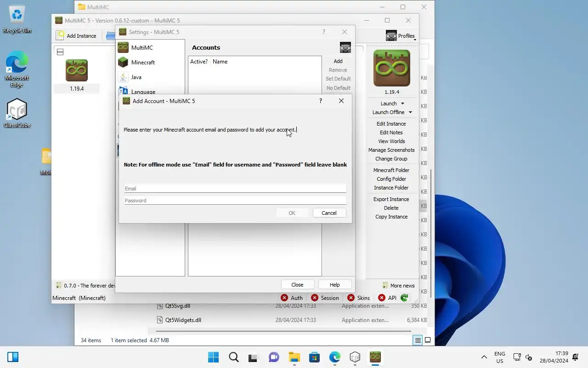Click the File Explorer horizontal scrollbar
Screen dimensions: 588x368
click(283, 331)
